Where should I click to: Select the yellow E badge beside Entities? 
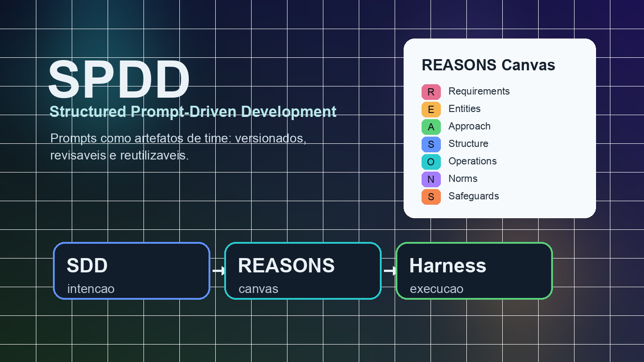(431, 109)
